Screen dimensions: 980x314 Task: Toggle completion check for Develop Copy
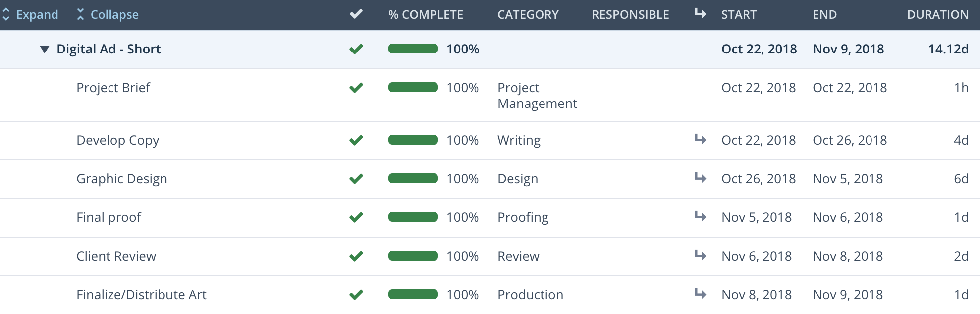(x=356, y=140)
